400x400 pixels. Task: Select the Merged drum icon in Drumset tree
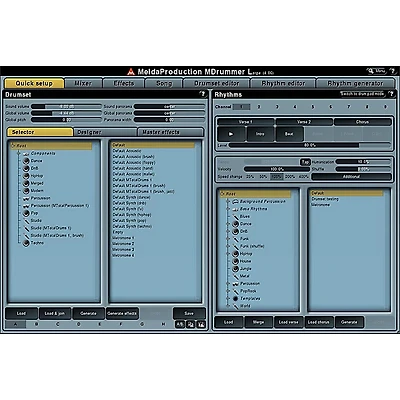pos(26,183)
